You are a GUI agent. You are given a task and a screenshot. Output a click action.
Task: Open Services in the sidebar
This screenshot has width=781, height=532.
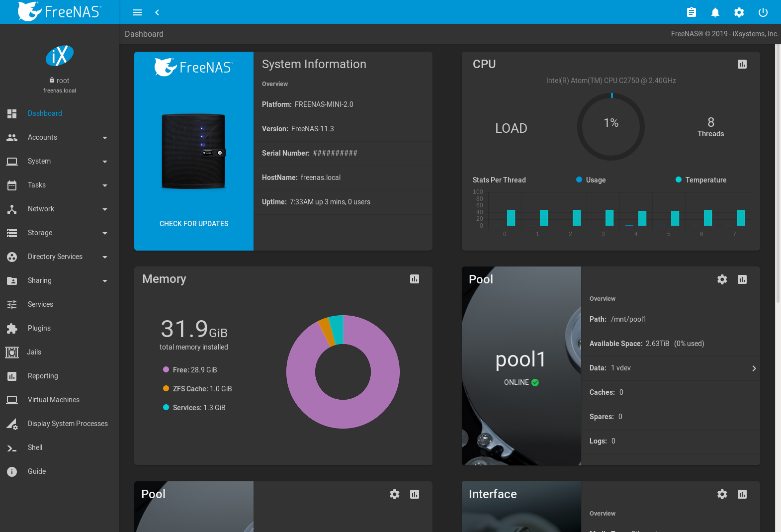pos(60,304)
